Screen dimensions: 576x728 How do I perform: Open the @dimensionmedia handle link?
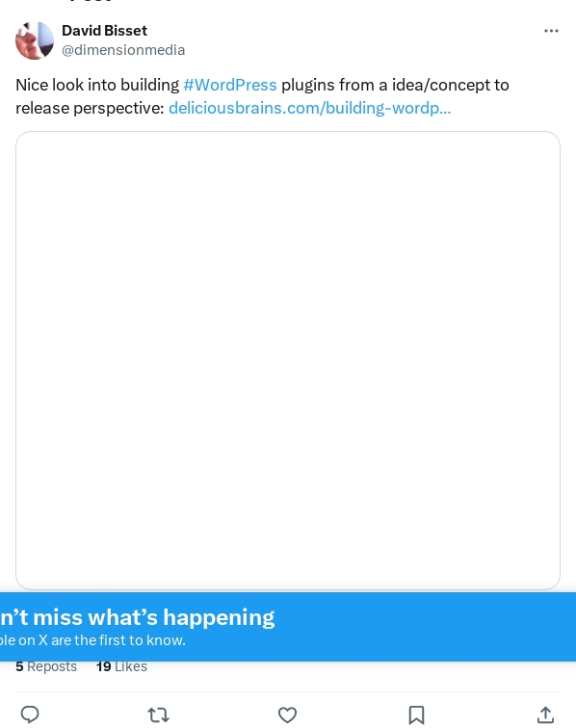123,50
